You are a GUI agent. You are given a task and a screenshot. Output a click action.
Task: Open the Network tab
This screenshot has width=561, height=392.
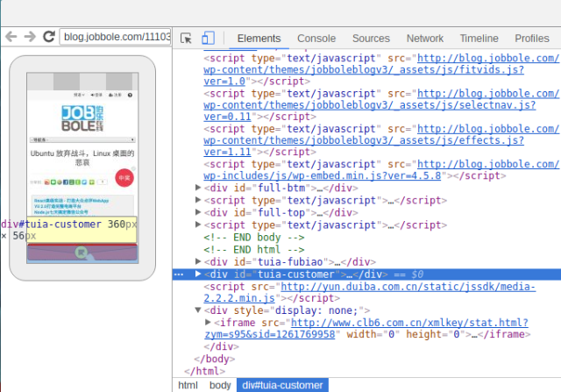pos(424,39)
